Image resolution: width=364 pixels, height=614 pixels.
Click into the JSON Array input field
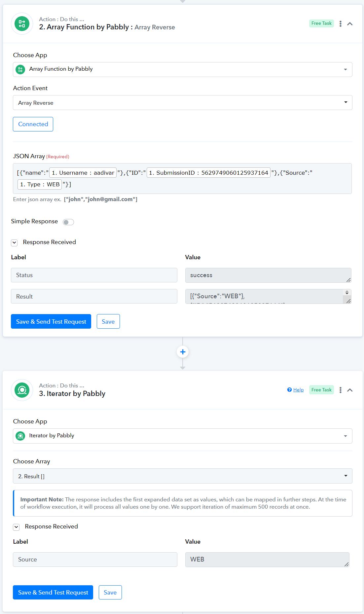pos(182,178)
